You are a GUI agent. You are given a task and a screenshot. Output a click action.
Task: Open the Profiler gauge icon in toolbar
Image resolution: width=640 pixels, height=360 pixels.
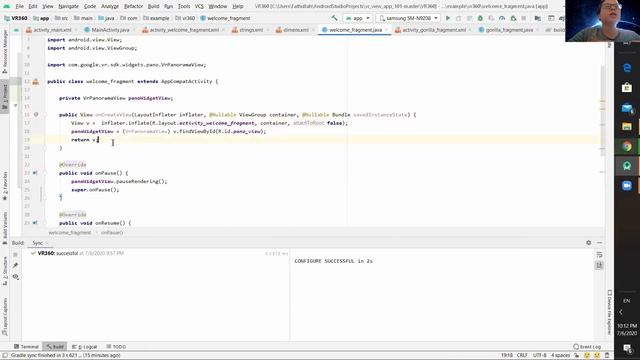click(502, 18)
